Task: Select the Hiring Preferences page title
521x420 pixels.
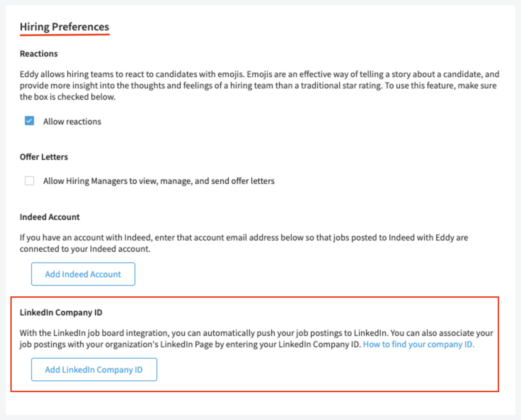Action: (64, 27)
